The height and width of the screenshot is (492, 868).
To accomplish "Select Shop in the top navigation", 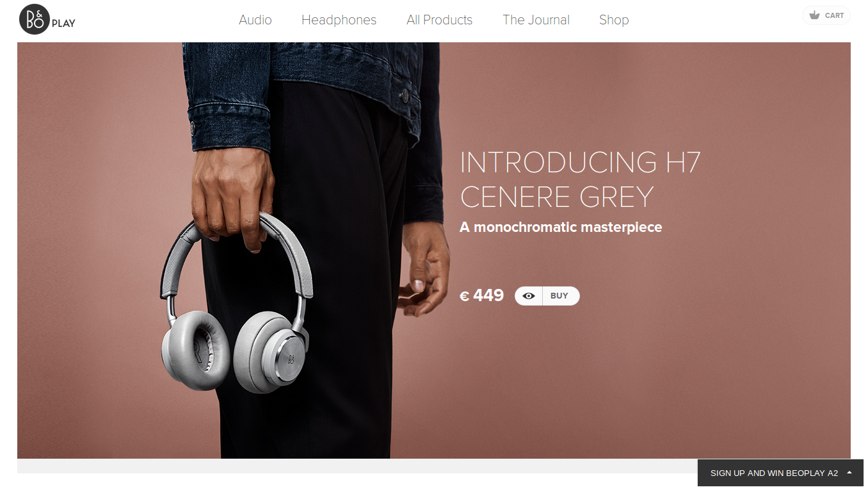I will click(614, 20).
